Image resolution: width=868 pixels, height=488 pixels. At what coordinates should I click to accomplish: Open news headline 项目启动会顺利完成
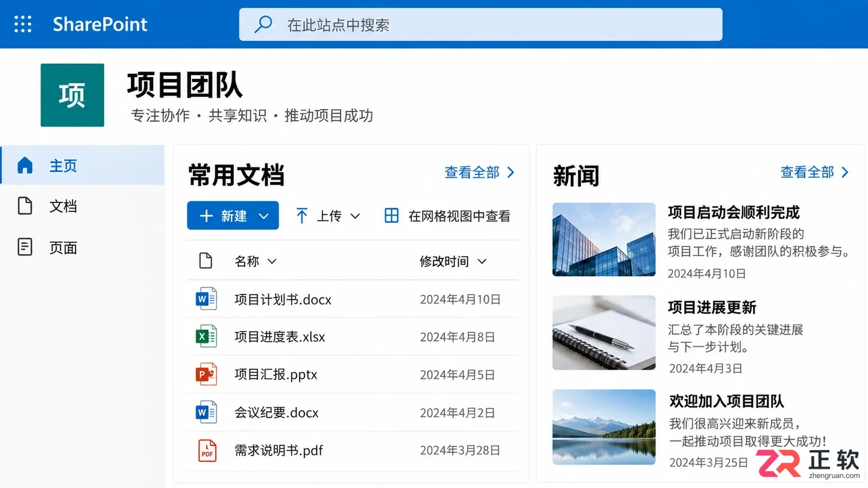(734, 212)
